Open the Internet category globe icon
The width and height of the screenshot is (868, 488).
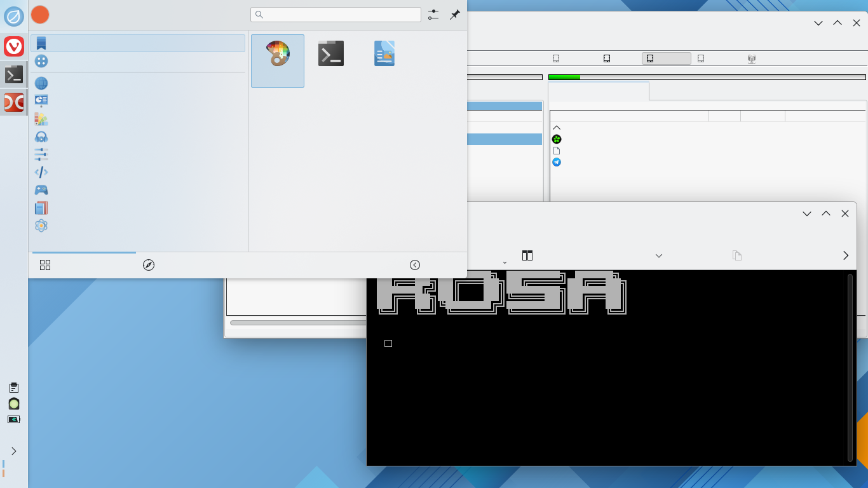click(x=41, y=83)
